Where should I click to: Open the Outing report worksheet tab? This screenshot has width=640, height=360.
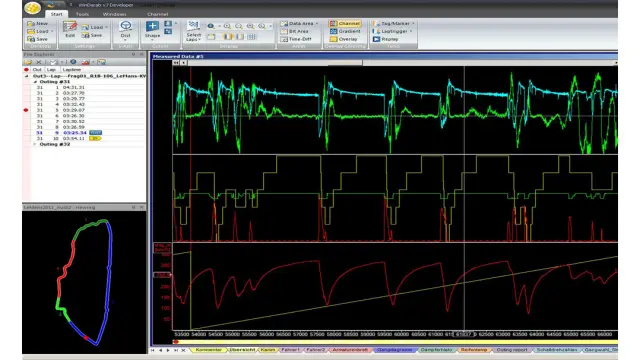pyautogui.click(x=512, y=350)
